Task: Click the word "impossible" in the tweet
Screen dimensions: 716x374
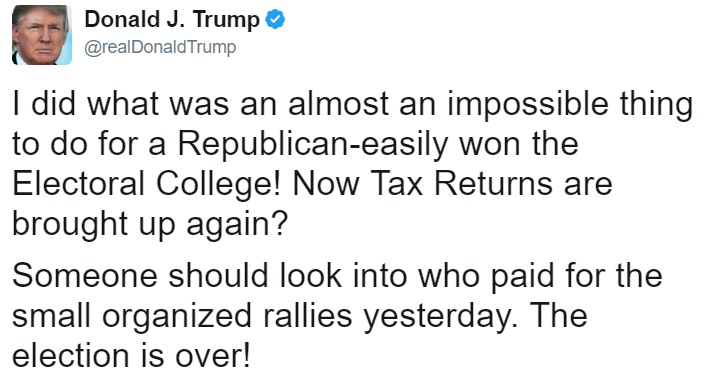Action: tap(527, 105)
